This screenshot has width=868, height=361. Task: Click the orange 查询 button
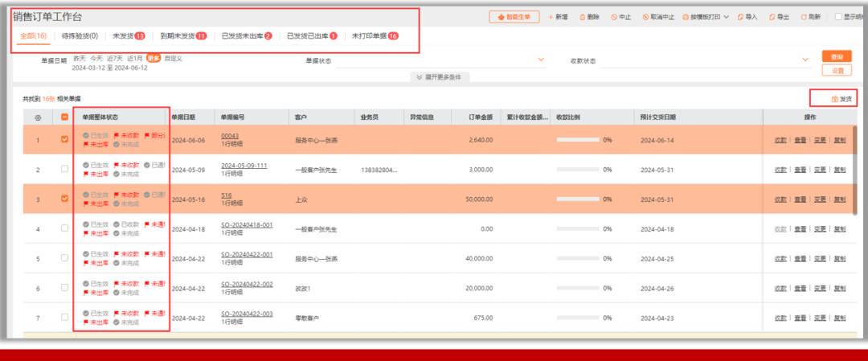837,56
